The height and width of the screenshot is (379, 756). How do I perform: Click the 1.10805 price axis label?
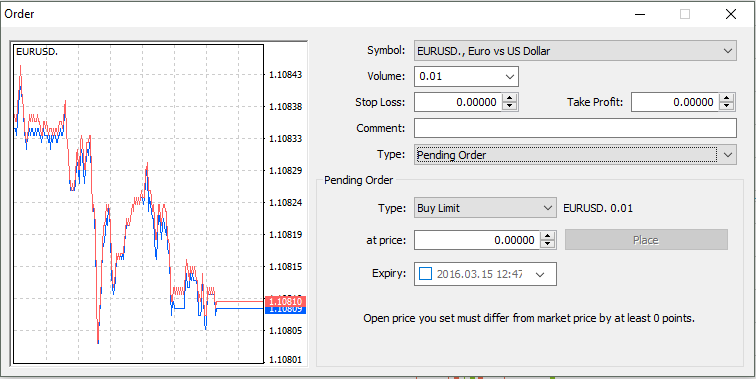pyautogui.click(x=285, y=331)
